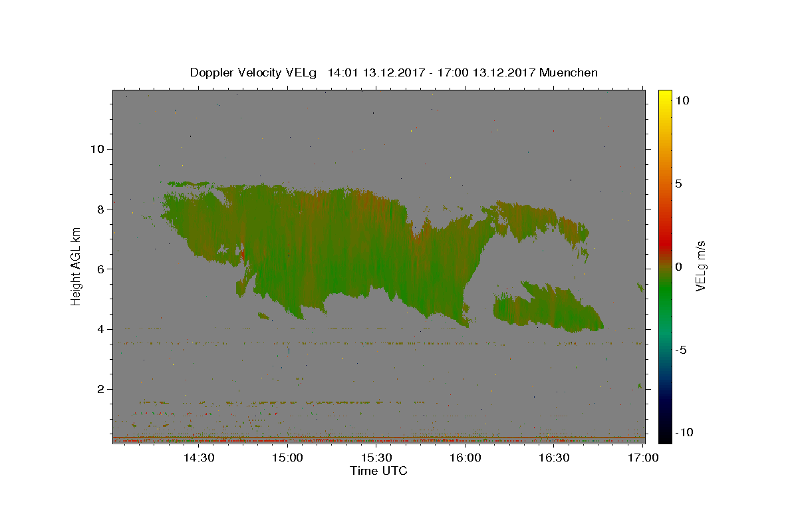The height and width of the screenshot is (532, 798).
Task: Click the 16:00 time axis label
Action: 465,458
